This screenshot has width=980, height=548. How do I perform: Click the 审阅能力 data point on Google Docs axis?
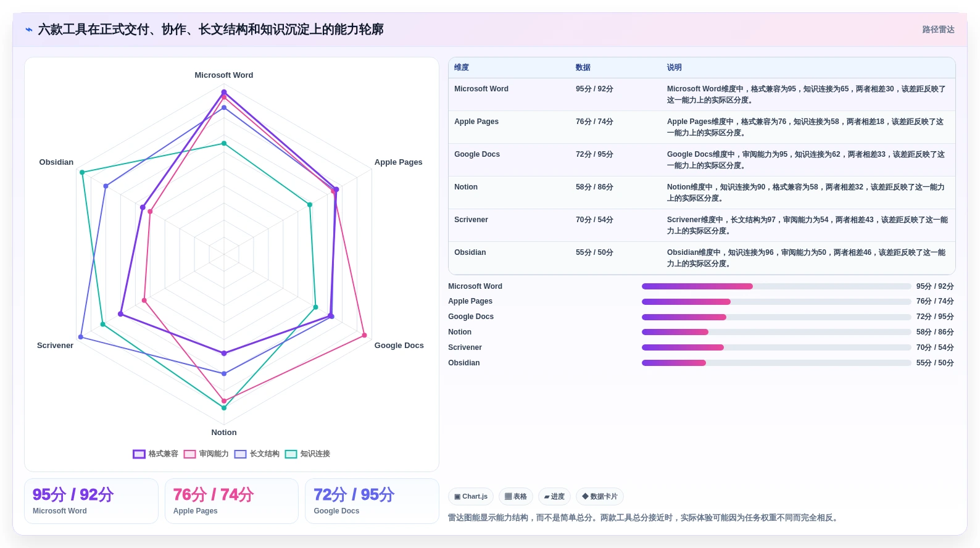coord(364,336)
